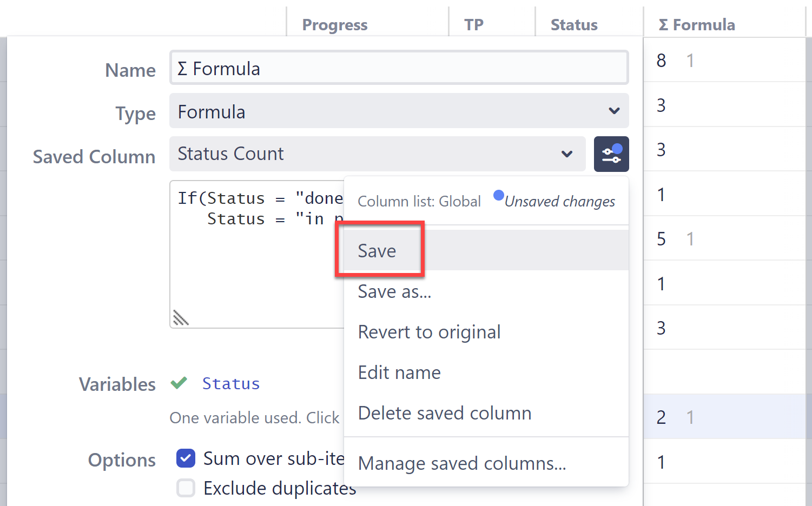Select the Save as... menu option
812x506 pixels.
pos(394,292)
